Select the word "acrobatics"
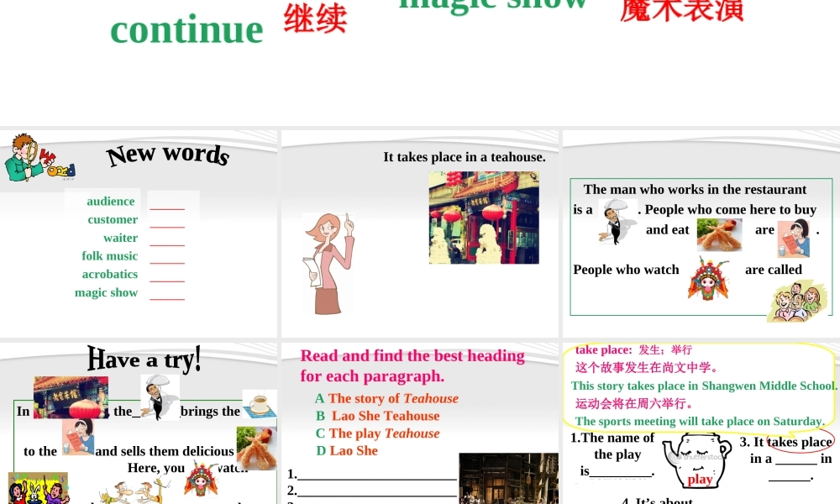Image resolution: width=840 pixels, height=504 pixels. (110, 274)
